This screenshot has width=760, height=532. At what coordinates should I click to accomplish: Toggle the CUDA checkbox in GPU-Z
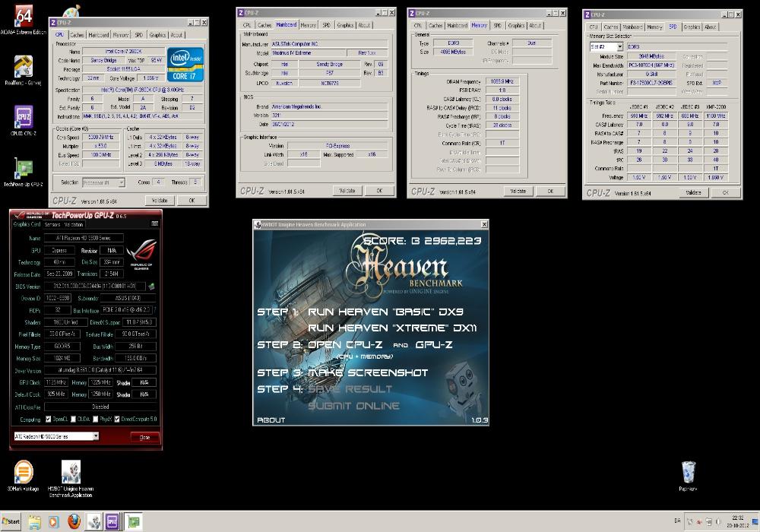point(74,419)
